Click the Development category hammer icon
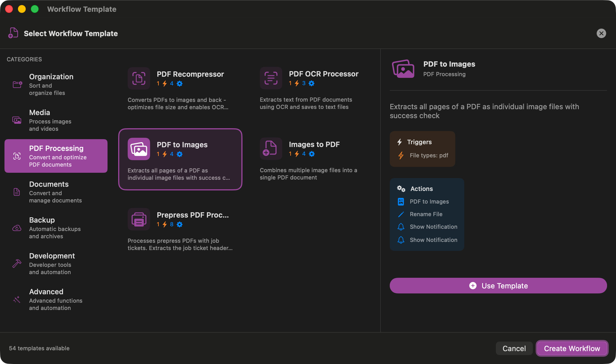 click(x=17, y=263)
